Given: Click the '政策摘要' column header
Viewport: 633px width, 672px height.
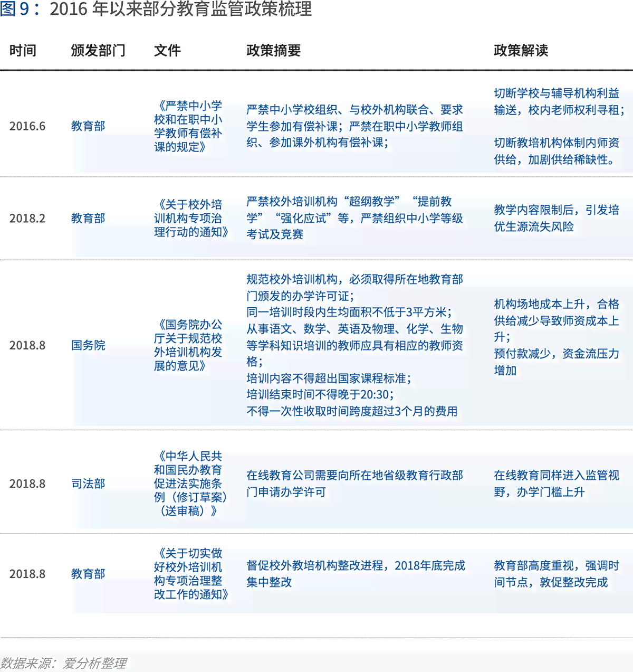Looking at the screenshot, I should pyautogui.click(x=274, y=50).
